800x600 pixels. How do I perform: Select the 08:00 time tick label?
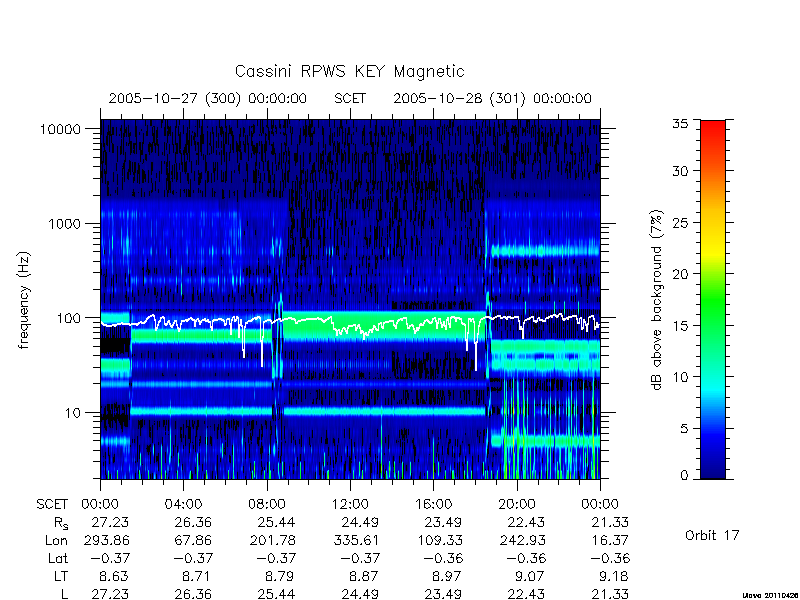point(267,505)
